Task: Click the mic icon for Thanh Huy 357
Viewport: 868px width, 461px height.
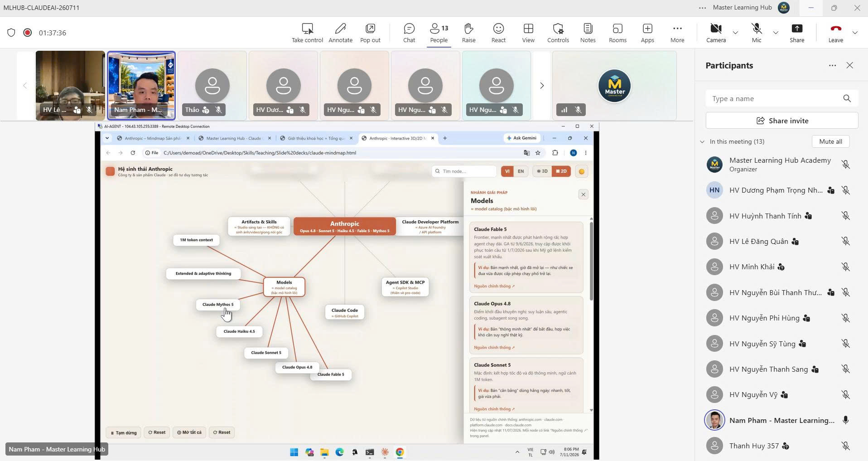Action: click(x=845, y=446)
